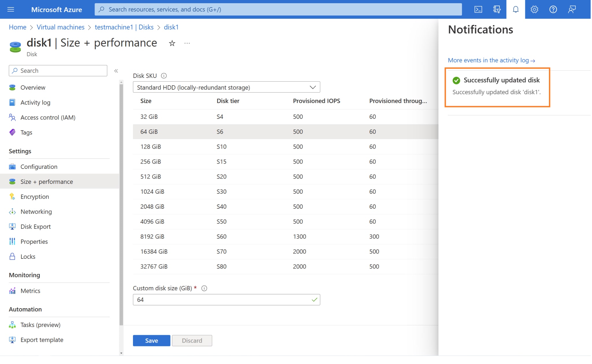The image size is (592, 364).
Task: Go to Activity log menu item
Action: [35, 102]
